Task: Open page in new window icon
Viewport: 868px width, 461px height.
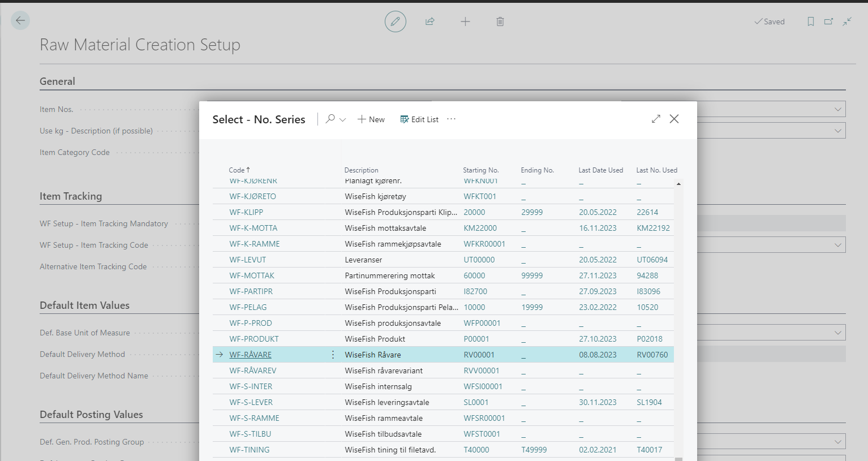Action: pos(828,21)
